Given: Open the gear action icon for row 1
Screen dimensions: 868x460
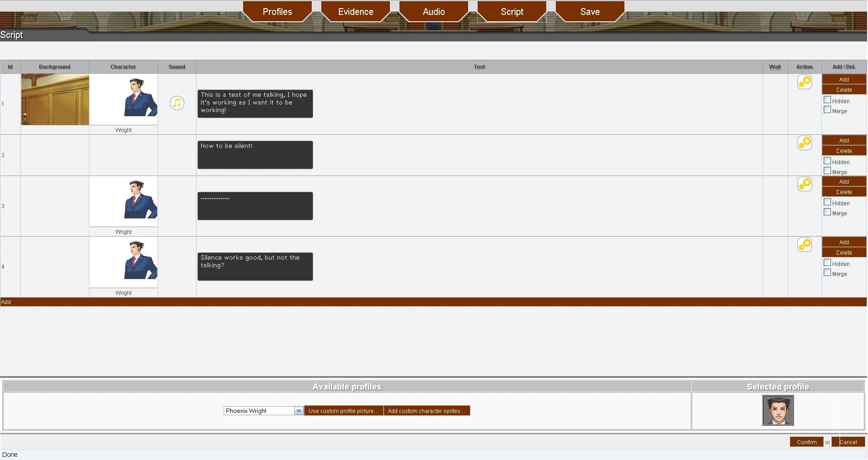Looking at the screenshot, I should pyautogui.click(x=804, y=82).
